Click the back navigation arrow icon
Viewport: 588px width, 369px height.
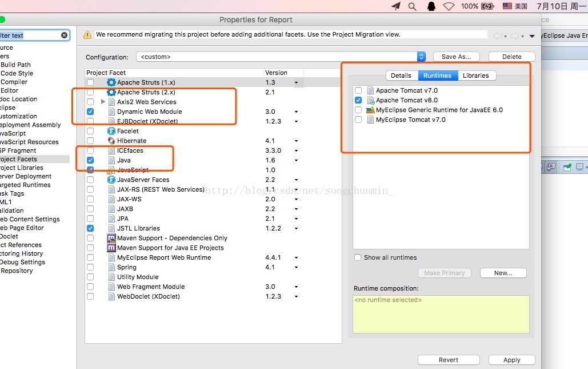click(497, 36)
